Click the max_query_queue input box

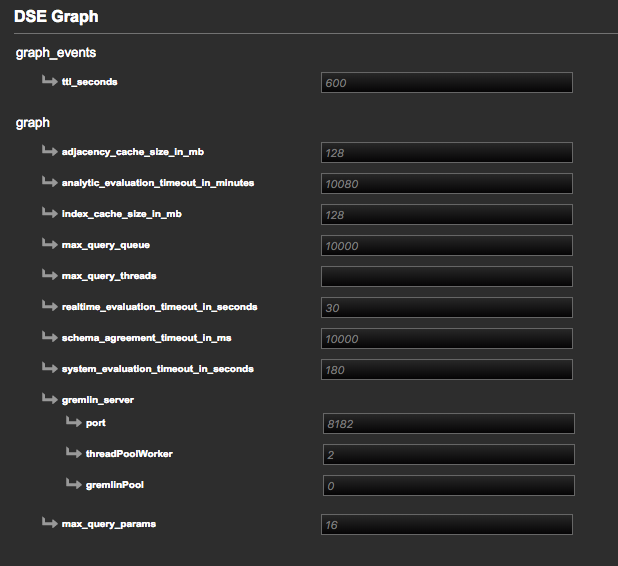point(447,246)
